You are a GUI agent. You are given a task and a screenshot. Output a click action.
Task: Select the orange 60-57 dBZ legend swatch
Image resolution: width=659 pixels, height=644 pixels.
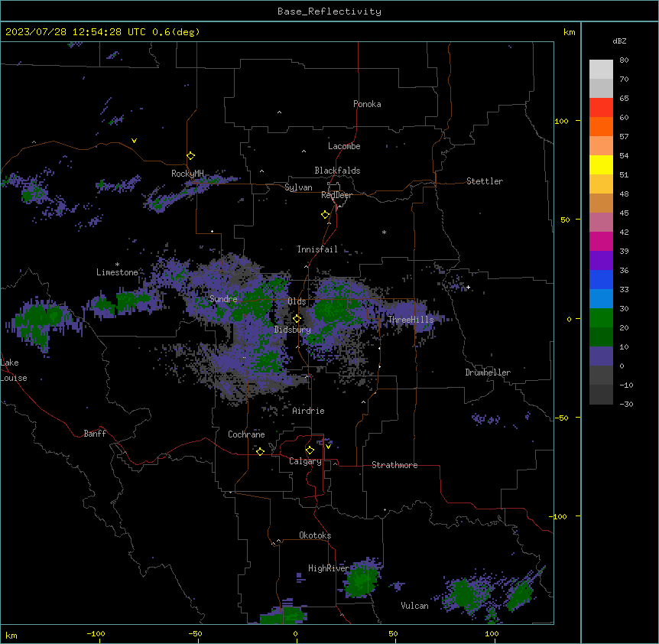601,126
